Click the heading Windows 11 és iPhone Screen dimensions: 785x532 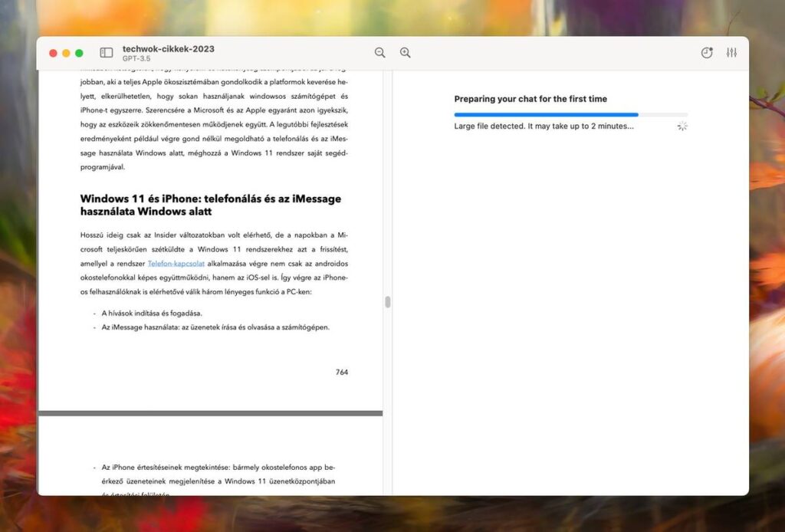[x=211, y=205]
